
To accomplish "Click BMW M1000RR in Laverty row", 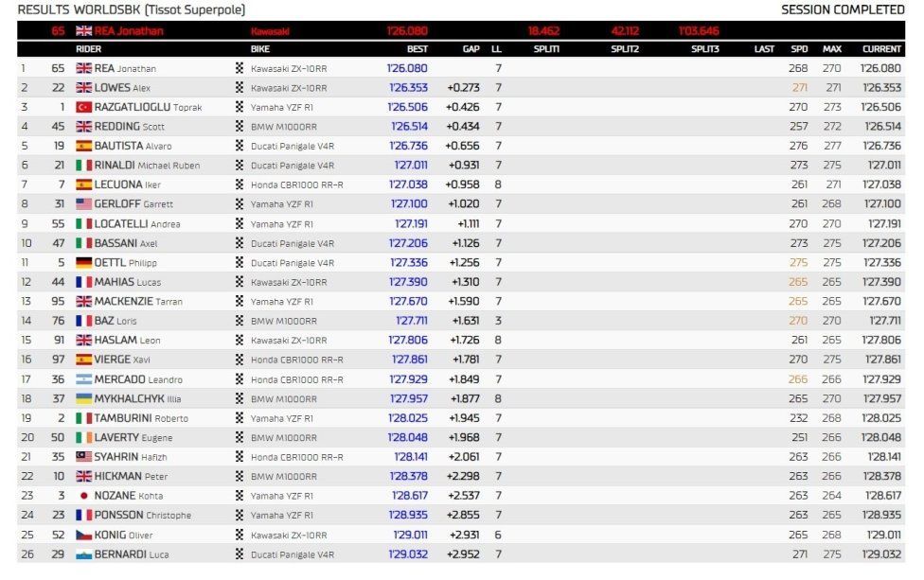I will pyautogui.click(x=284, y=438).
